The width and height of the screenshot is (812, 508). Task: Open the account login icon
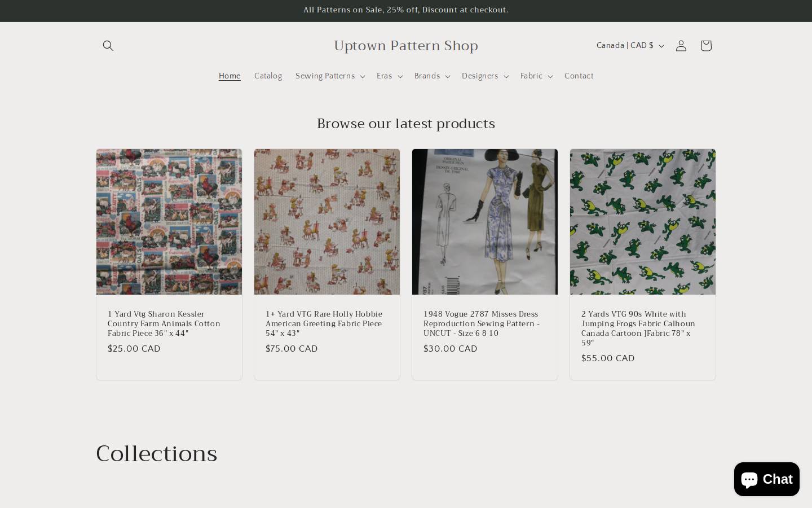(x=681, y=46)
